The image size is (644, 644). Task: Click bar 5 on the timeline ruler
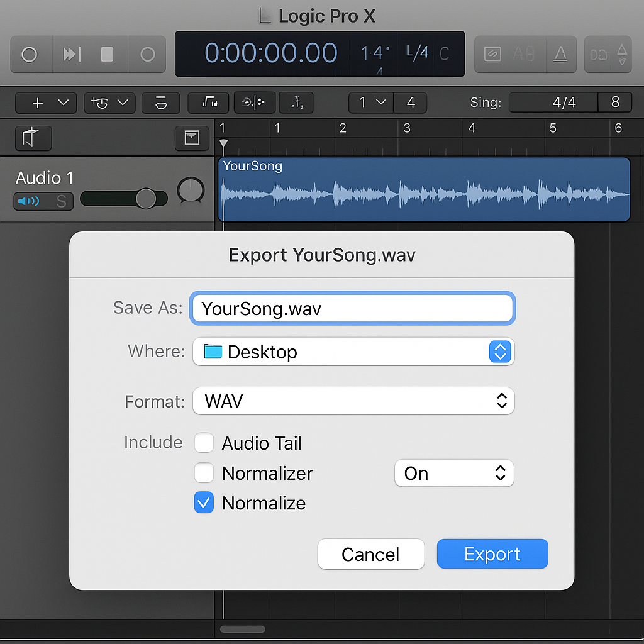click(x=553, y=128)
